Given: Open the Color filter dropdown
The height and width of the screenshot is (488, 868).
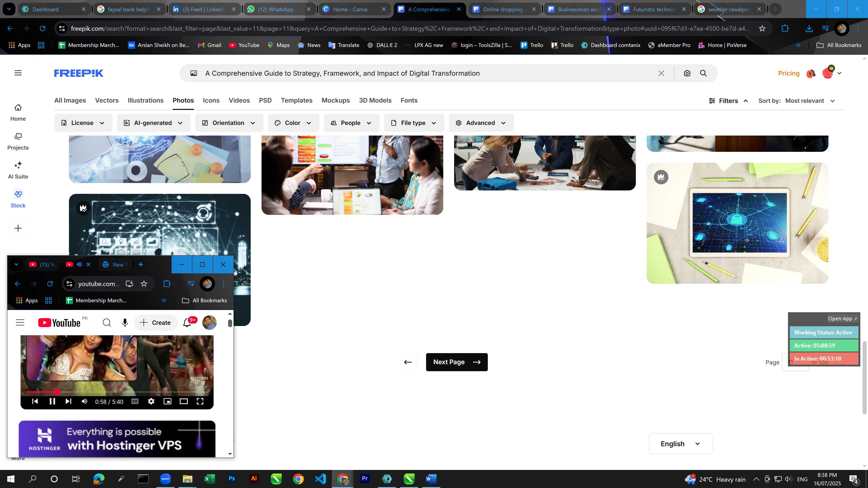Looking at the screenshot, I should pyautogui.click(x=293, y=123).
